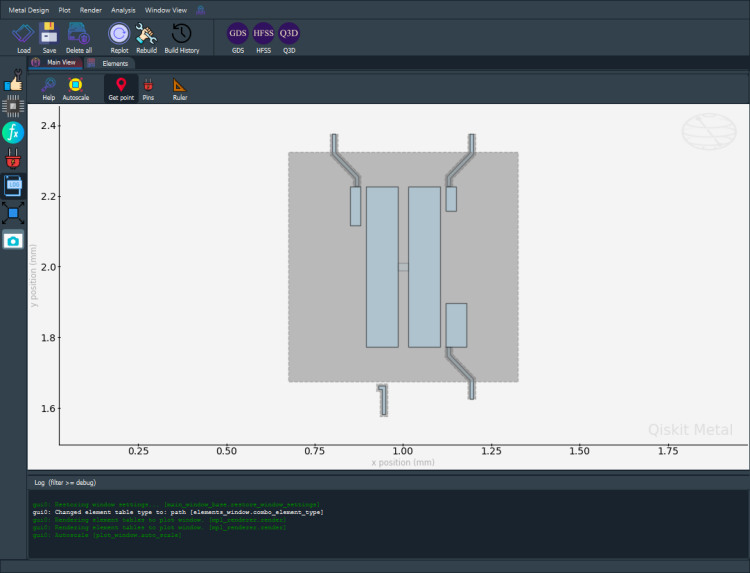Open the fx variables sidebar icon
Screen dimensions: 750x573
[13, 132]
